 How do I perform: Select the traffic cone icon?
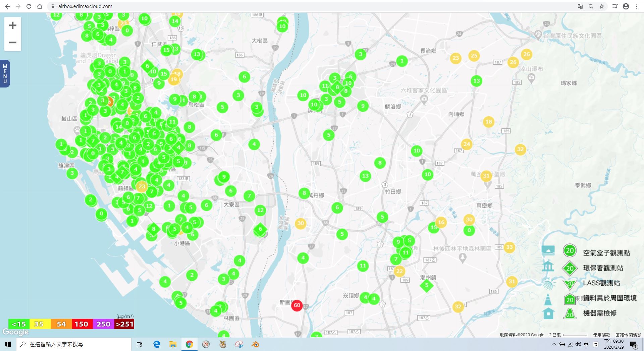click(548, 299)
